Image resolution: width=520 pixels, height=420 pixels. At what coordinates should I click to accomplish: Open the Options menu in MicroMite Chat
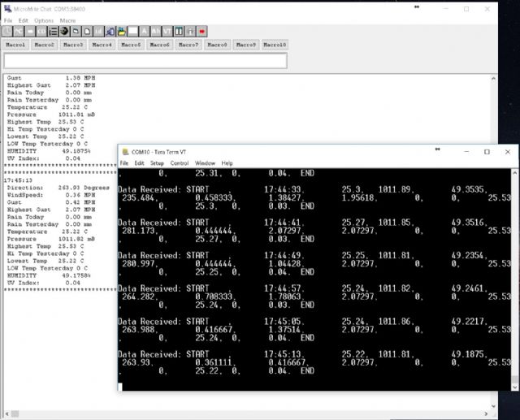point(44,19)
